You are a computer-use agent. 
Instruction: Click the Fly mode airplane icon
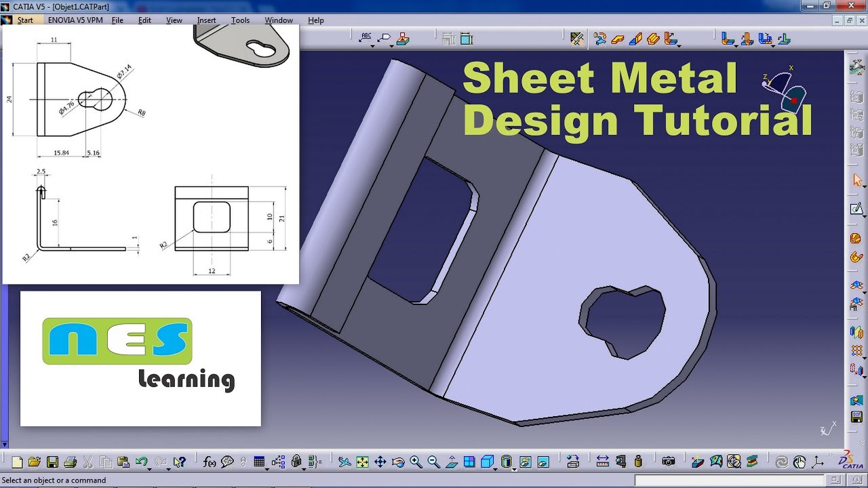344,462
